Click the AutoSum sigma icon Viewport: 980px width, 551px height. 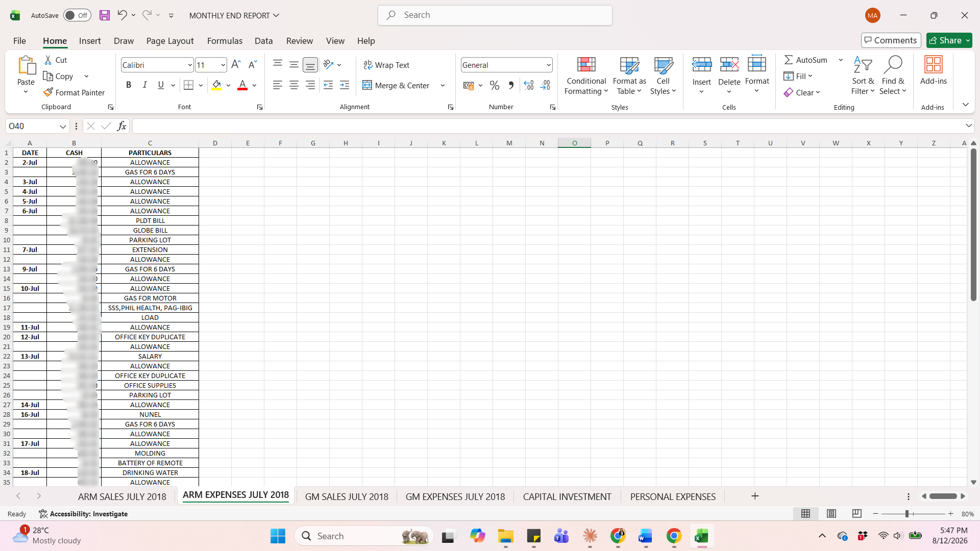[x=789, y=60]
